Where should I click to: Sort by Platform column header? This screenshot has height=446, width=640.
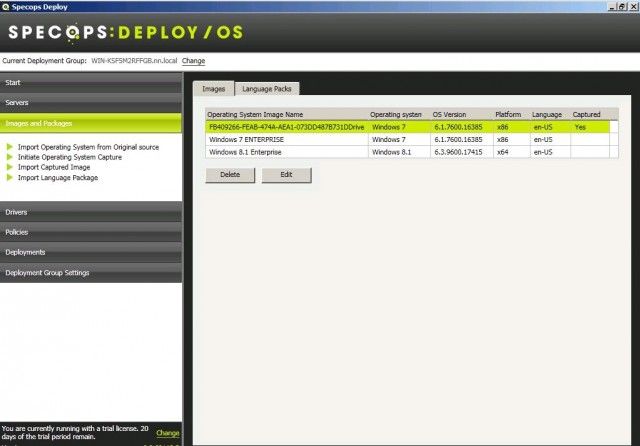(x=512, y=114)
